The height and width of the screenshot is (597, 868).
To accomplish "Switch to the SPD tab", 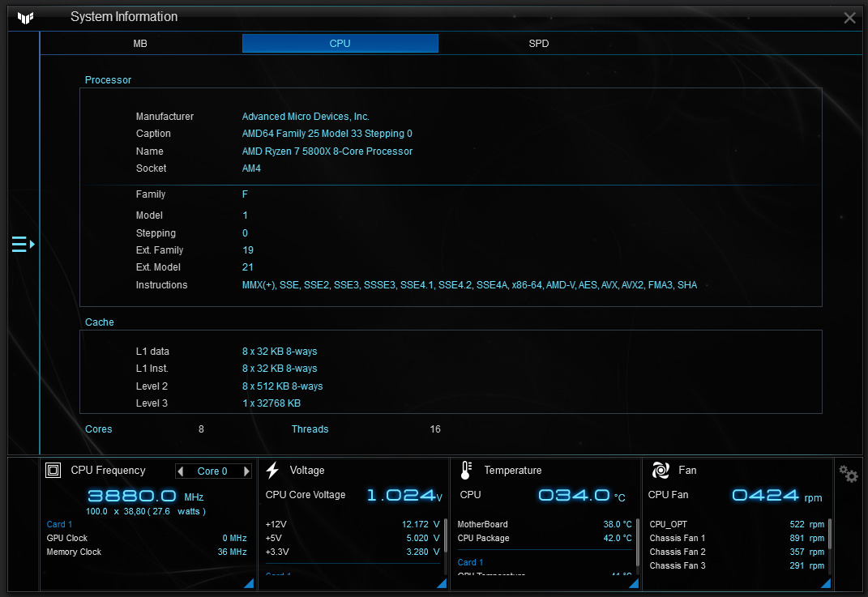I will (x=539, y=43).
